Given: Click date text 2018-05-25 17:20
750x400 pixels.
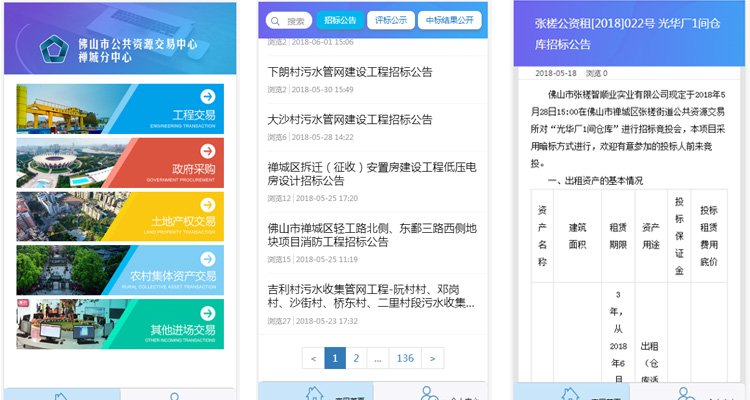Looking at the screenshot, I should point(327,198).
